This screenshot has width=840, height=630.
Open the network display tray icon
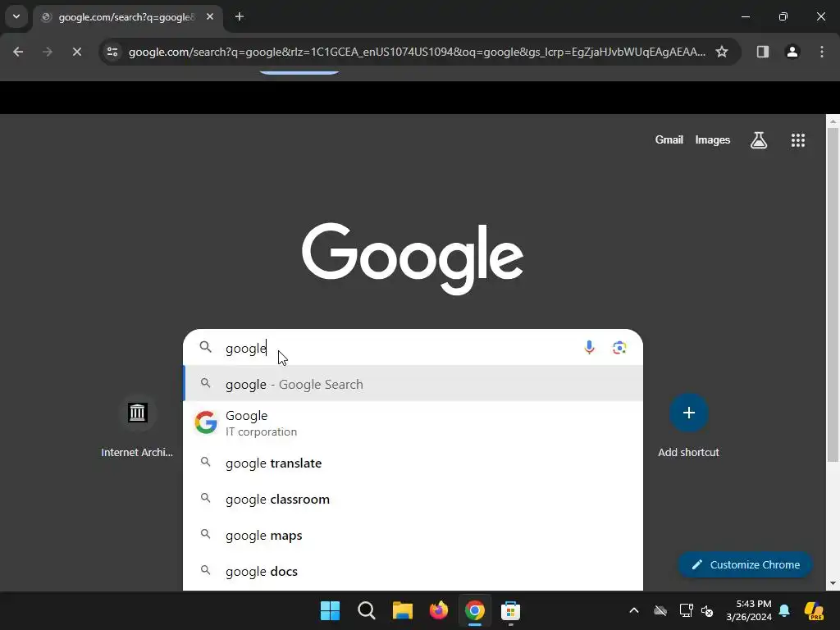pyautogui.click(x=686, y=610)
